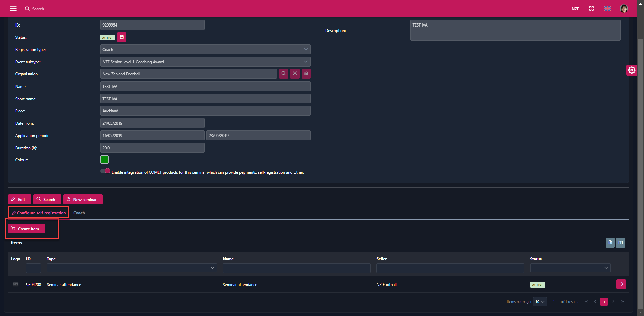Change items per page dropdown

(540, 302)
